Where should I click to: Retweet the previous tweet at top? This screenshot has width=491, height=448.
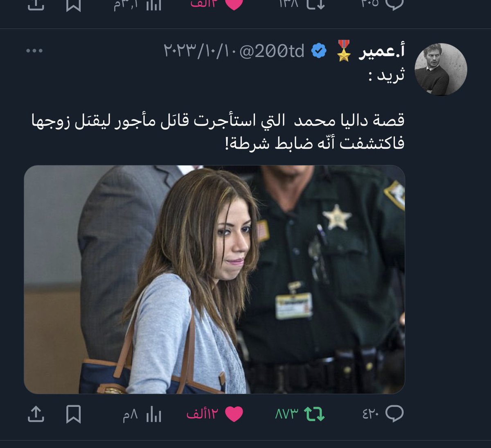click(x=302, y=4)
